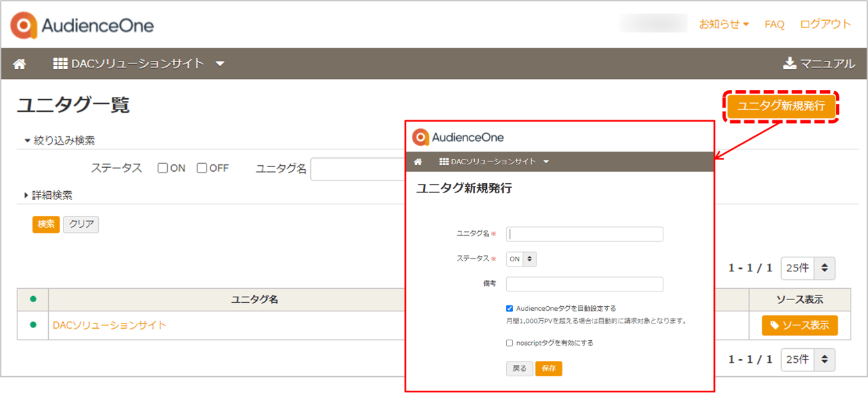The width and height of the screenshot is (868, 393).
Task: Save the new unitag with the 保存 button
Action: 549,368
